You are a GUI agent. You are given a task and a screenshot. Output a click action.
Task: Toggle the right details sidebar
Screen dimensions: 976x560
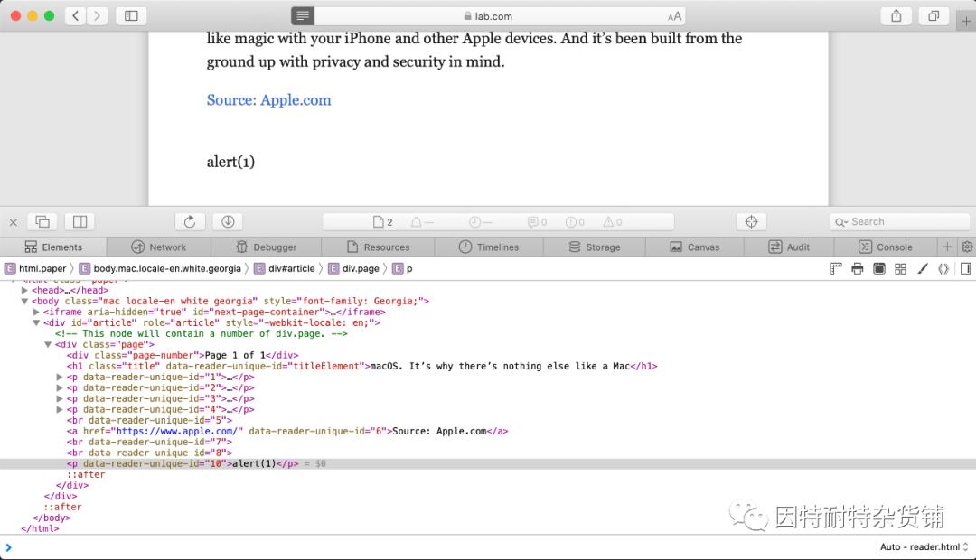pos(966,268)
